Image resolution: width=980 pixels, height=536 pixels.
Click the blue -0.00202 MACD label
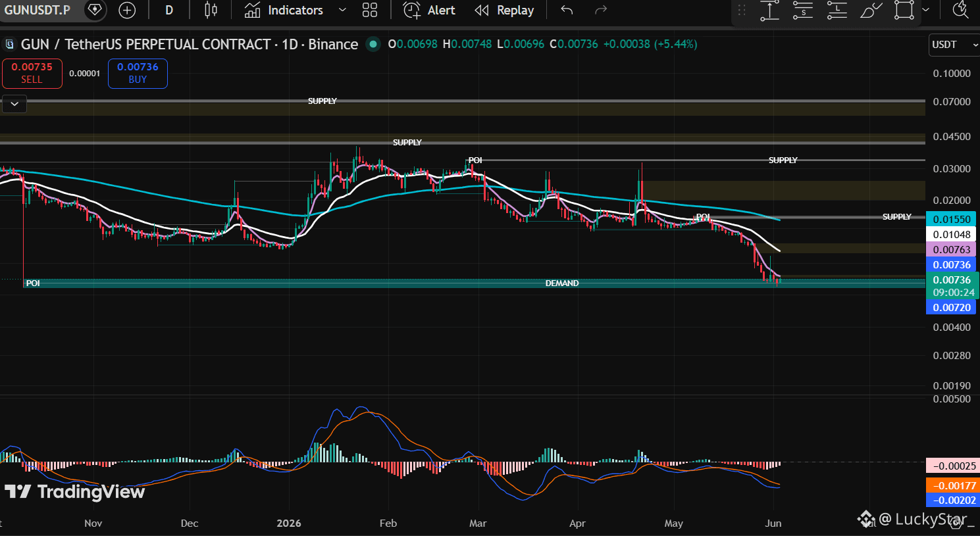pyautogui.click(x=952, y=500)
